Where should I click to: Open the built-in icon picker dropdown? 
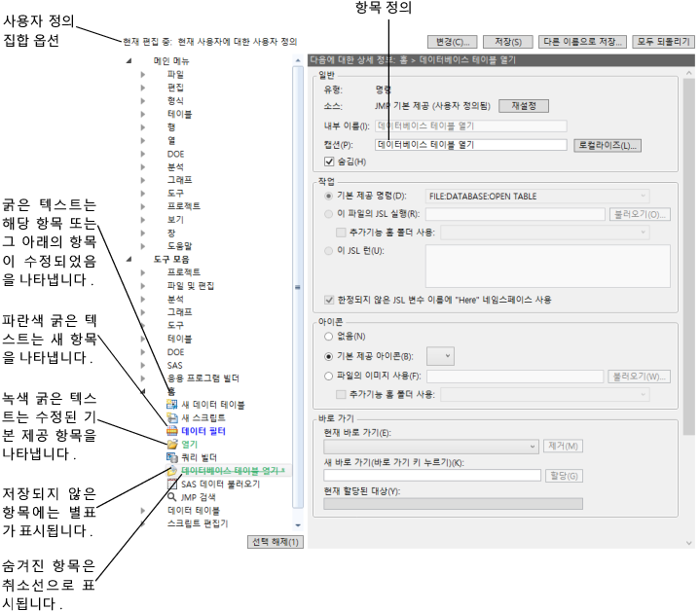point(440,356)
